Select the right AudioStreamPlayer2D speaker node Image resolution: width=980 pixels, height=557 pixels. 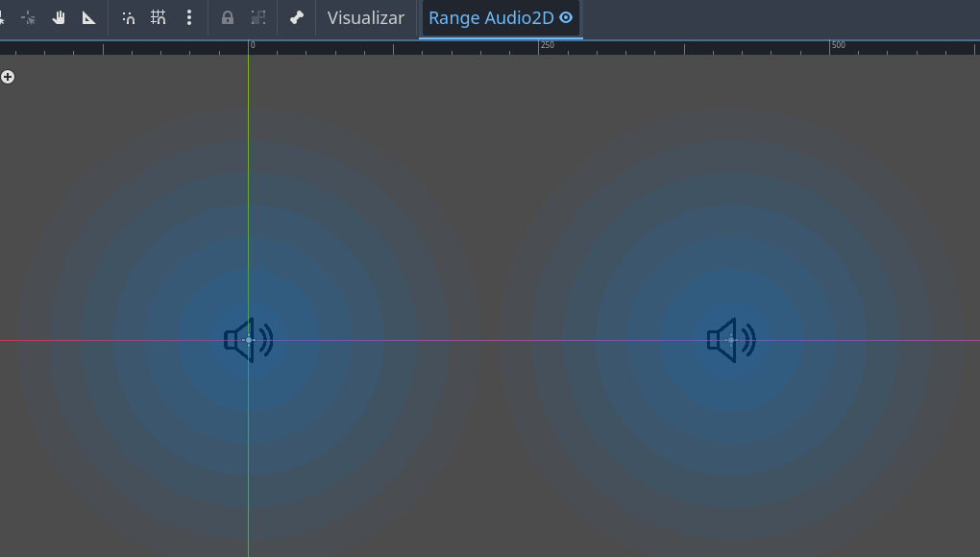(731, 340)
